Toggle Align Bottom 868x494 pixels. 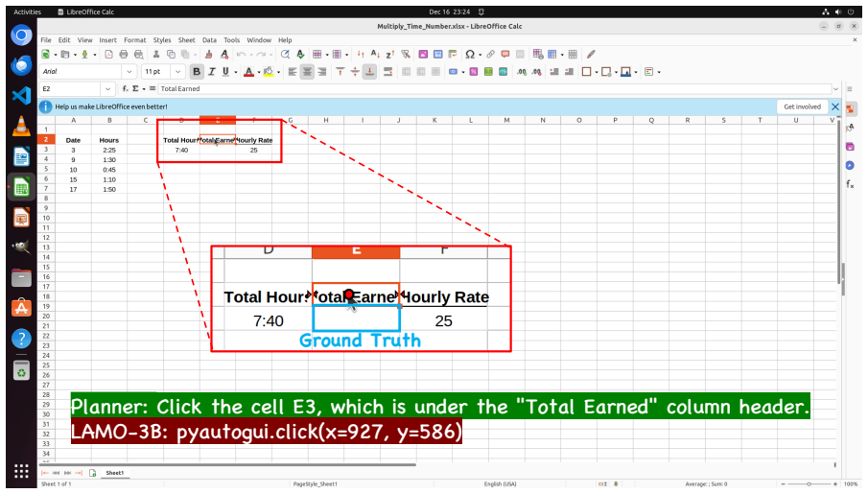[x=370, y=71]
